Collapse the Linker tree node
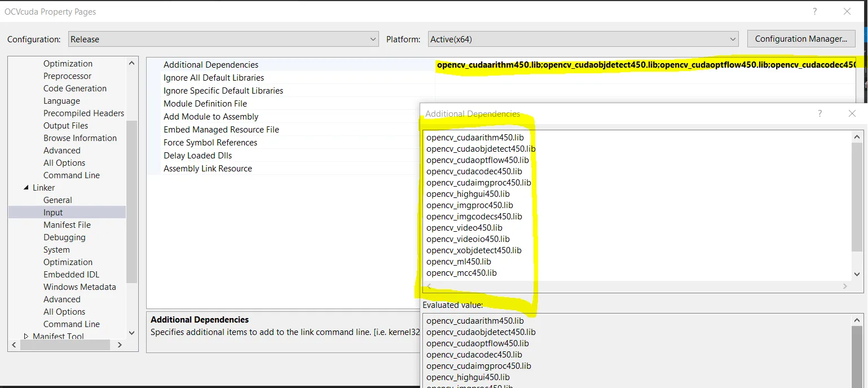Screen dimensions: 868x388 click(x=26, y=187)
